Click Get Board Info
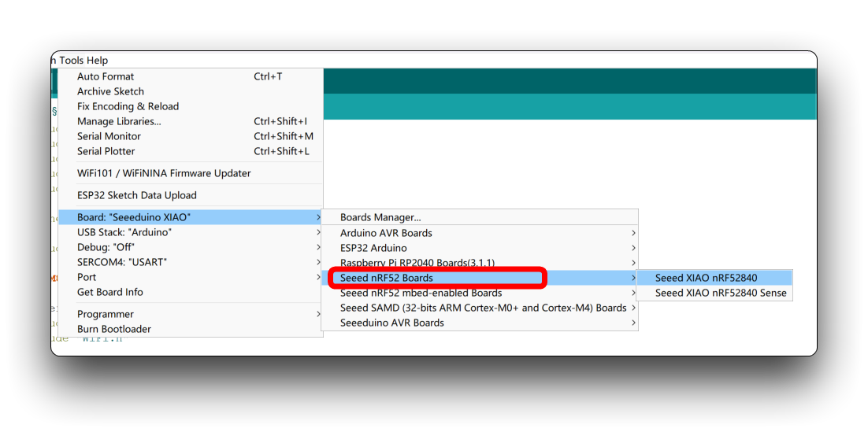This screenshot has height=432, width=868. click(x=191, y=292)
